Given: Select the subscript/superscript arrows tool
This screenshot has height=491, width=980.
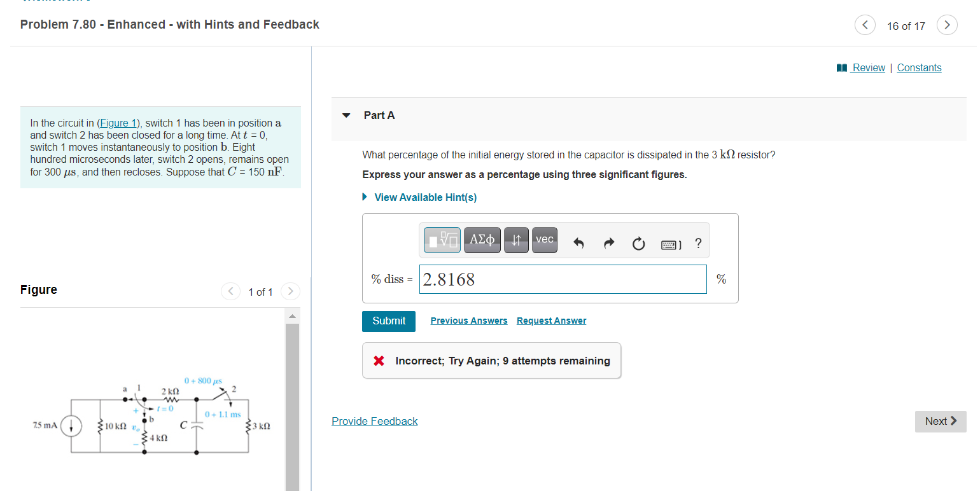Looking at the screenshot, I should pyautogui.click(x=517, y=240).
